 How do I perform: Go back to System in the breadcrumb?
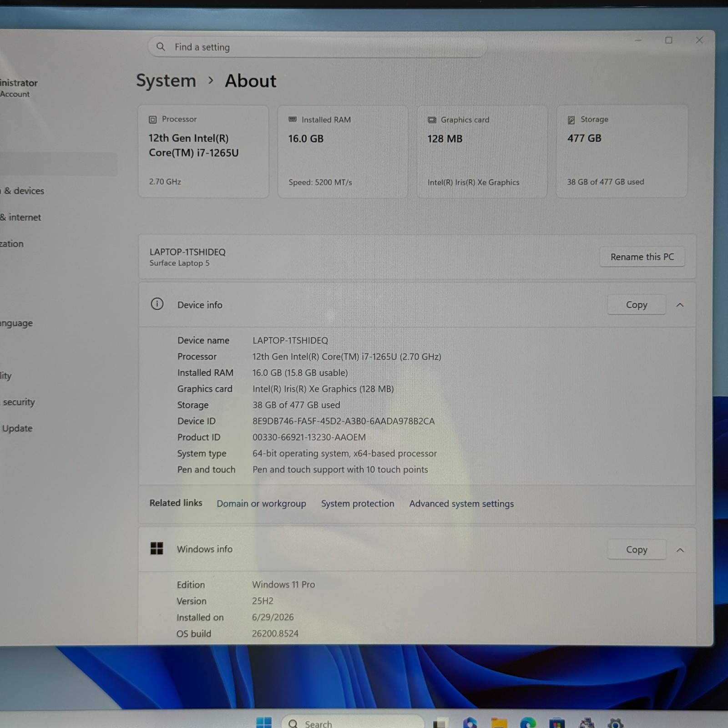click(x=166, y=81)
